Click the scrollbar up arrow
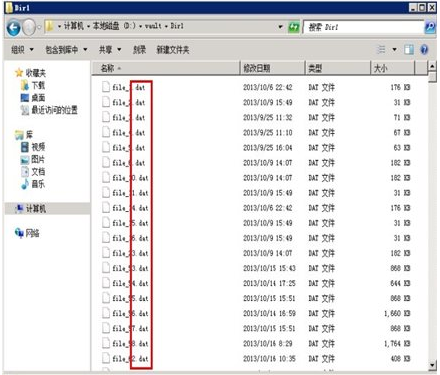 click(x=432, y=66)
